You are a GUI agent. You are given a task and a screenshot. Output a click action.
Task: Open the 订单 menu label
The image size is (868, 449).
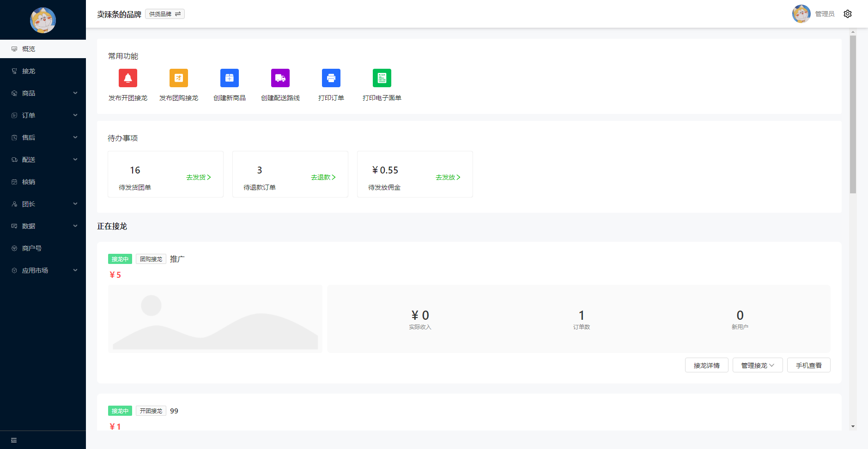point(29,115)
